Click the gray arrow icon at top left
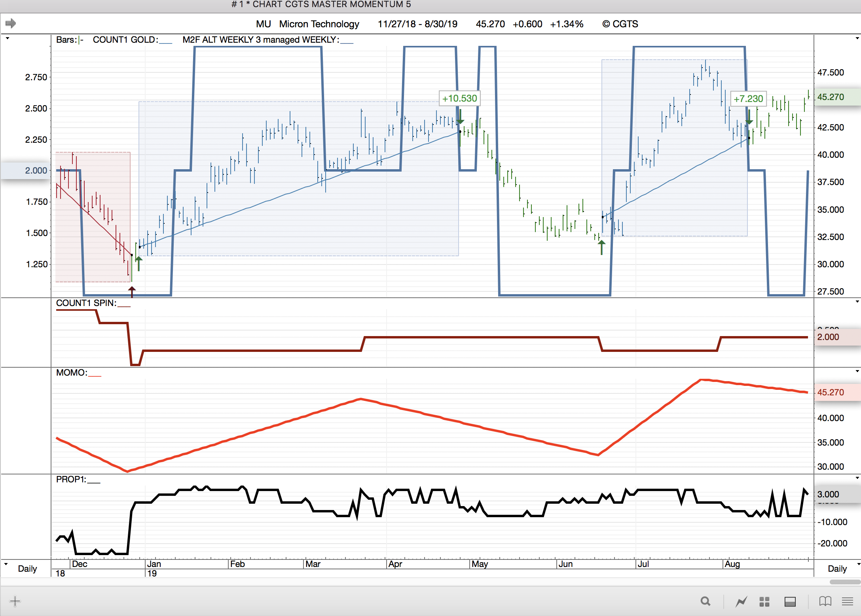861x616 pixels. [11, 23]
